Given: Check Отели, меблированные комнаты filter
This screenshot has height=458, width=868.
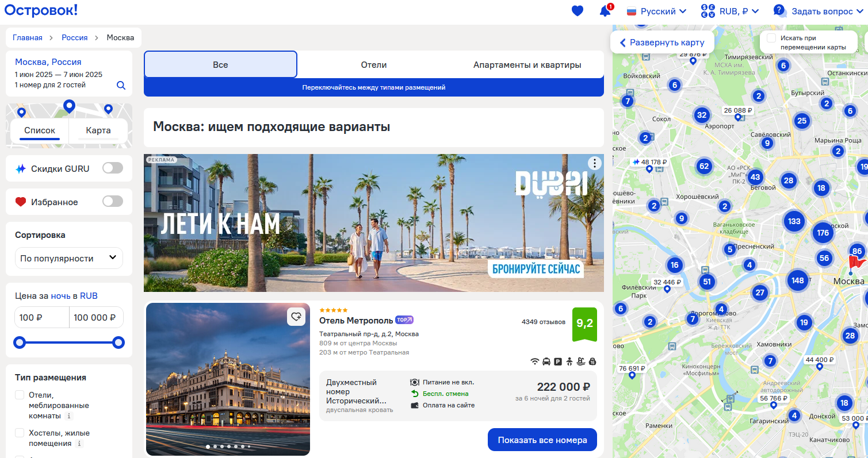Looking at the screenshot, I should (20, 395).
